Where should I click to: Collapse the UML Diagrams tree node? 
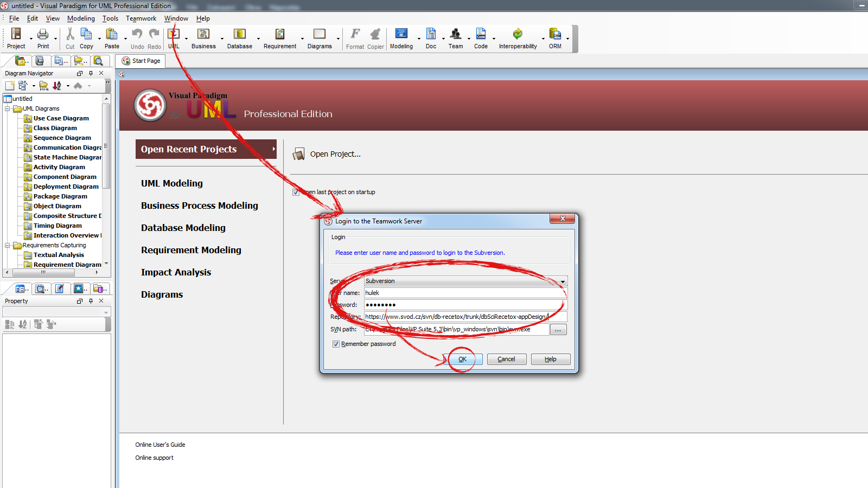pyautogui.click(x=8, y=108)
